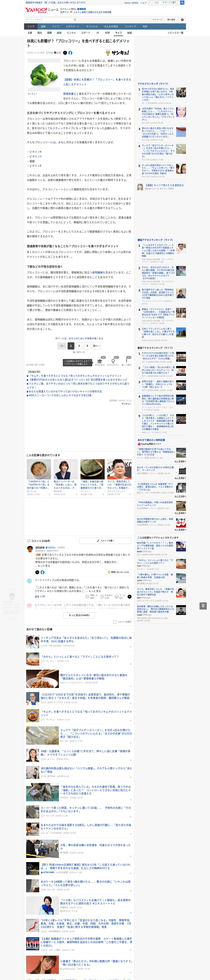210x980 pixels.
Task: Open the ヘルプ link in header
Action: (x=143, y=3)
